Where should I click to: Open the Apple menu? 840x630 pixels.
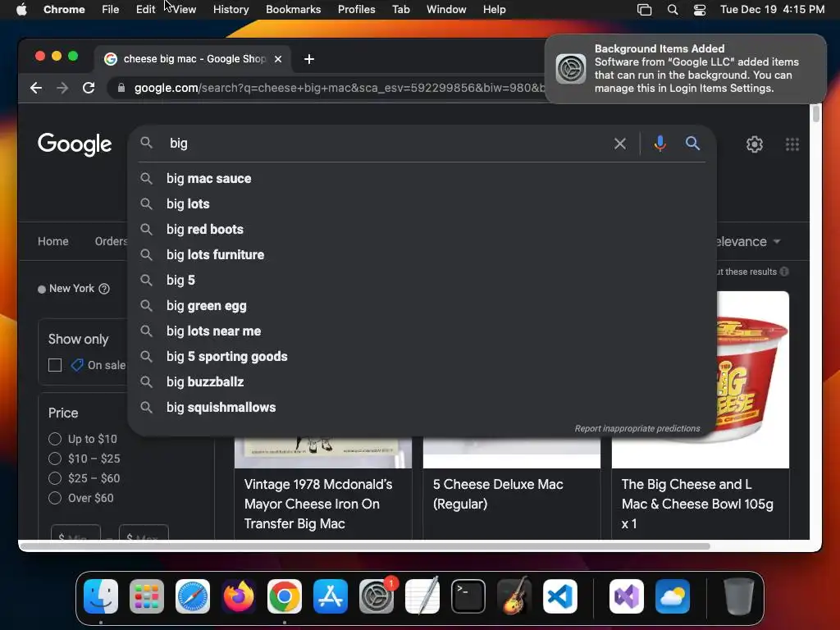tap(21, 10)
